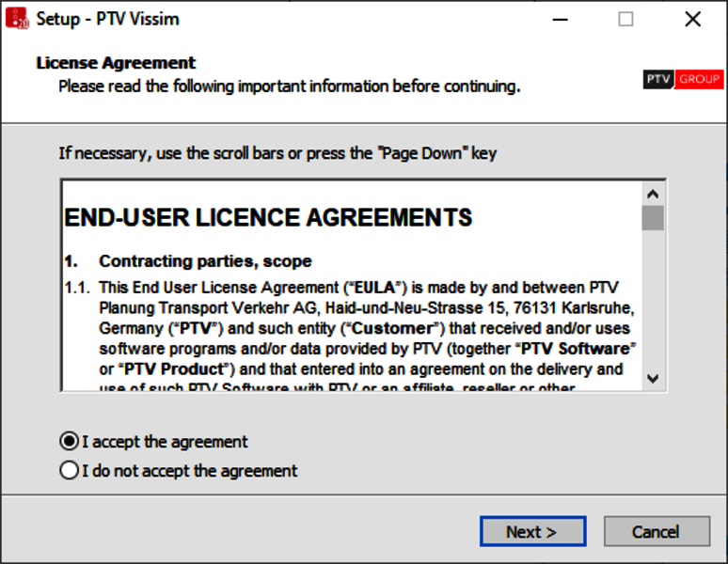This screenshot has width=728, height=564.
Task: Select "I accept the agreement"
Action: click(69, 442)
